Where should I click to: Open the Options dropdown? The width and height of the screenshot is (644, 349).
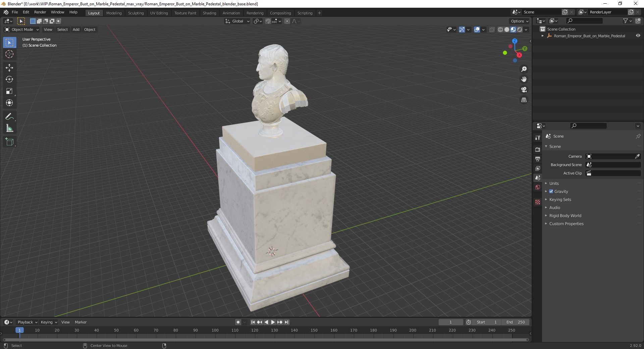[520, 21]
